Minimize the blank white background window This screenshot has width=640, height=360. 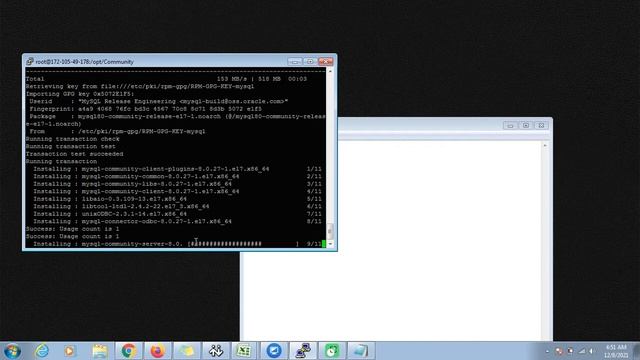[510, 125]
